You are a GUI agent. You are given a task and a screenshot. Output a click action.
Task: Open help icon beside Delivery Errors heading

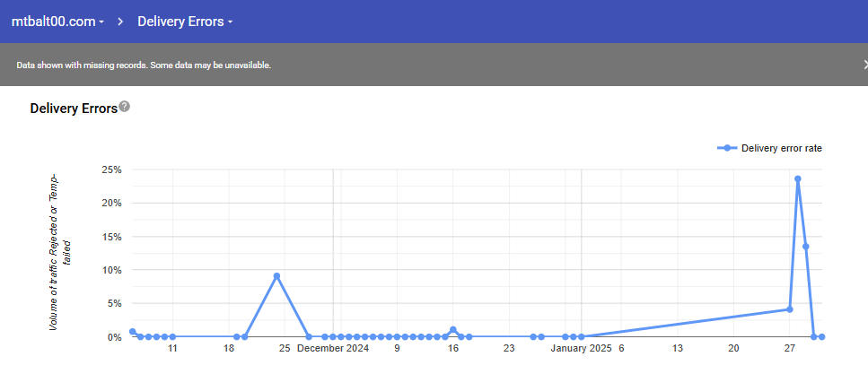125,107
